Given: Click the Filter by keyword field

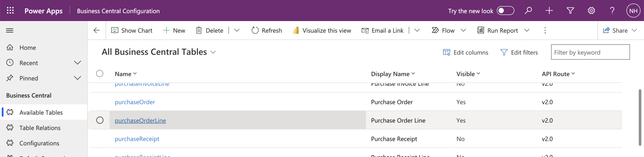Looking at the screenshot, I should pyautogui.click(x=590, y=52).
